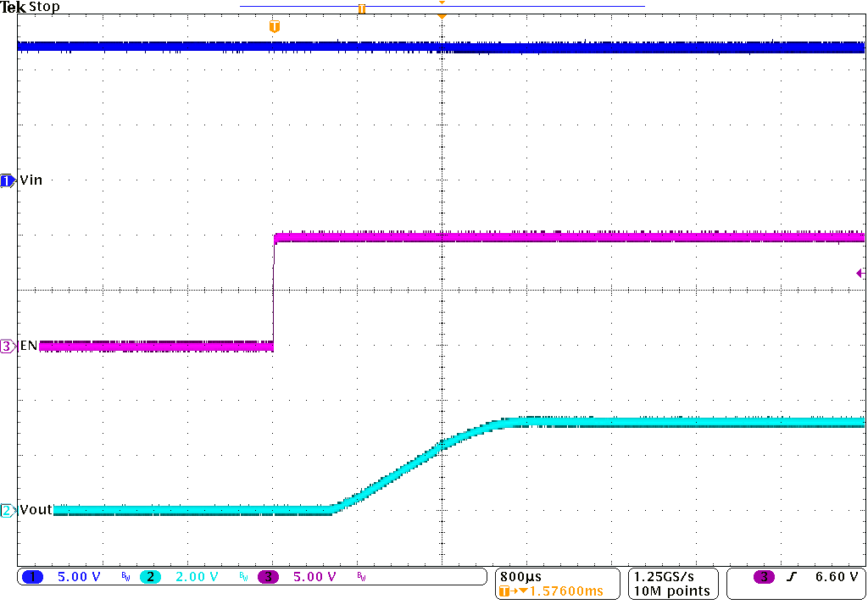The height and width of the screenshot is (610, 868).
Task: Click the channel 1 5.00 V scale readout
Action: [79, 576]
